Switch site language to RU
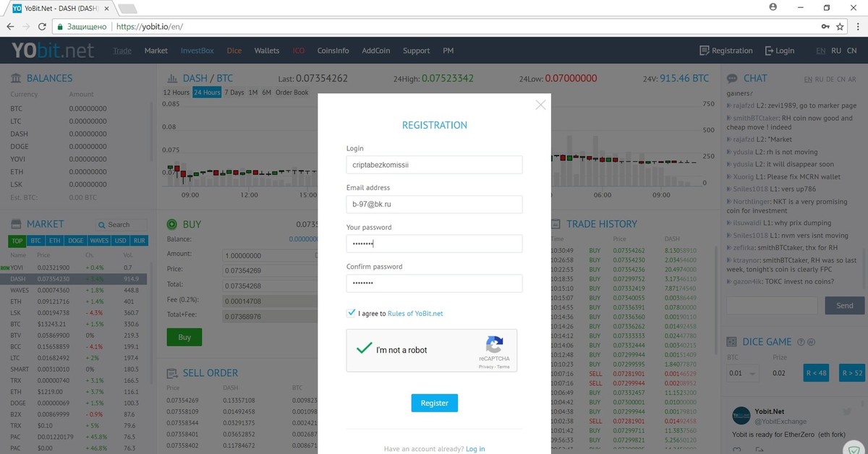The height and width of the screenshot is (454, 868). pos(836,51)
